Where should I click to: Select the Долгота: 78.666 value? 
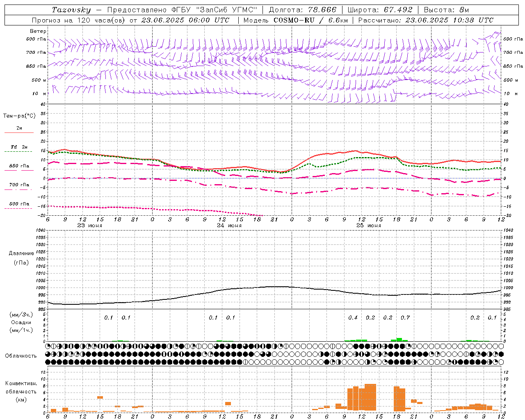(x=303, y=10)
